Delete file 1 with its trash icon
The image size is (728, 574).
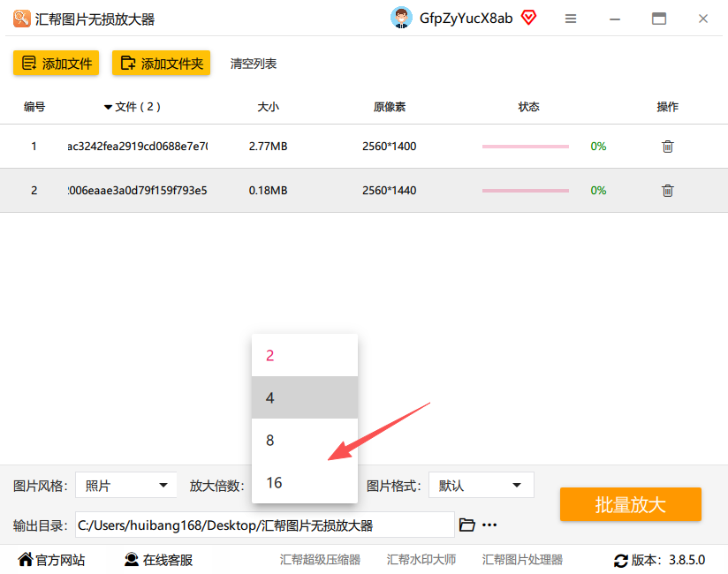coord(667,147)
